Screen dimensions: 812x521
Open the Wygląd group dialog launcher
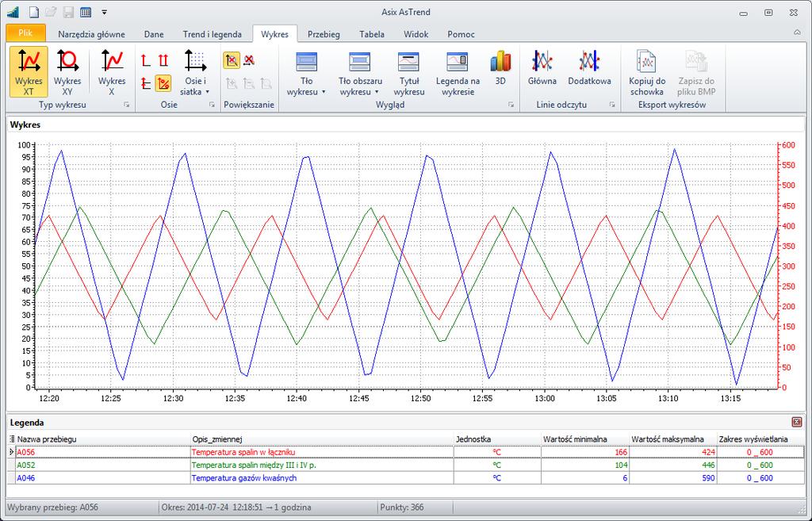click(511, 105)
